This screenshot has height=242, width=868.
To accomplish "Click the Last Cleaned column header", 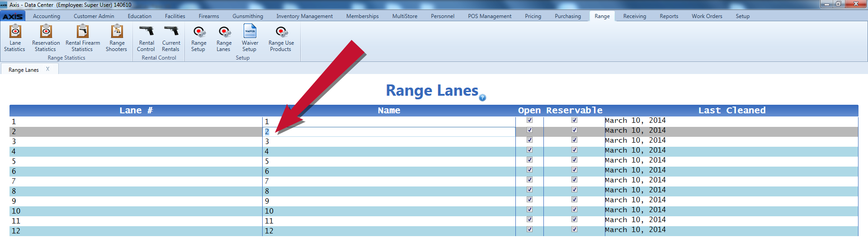I will (731, 111).
